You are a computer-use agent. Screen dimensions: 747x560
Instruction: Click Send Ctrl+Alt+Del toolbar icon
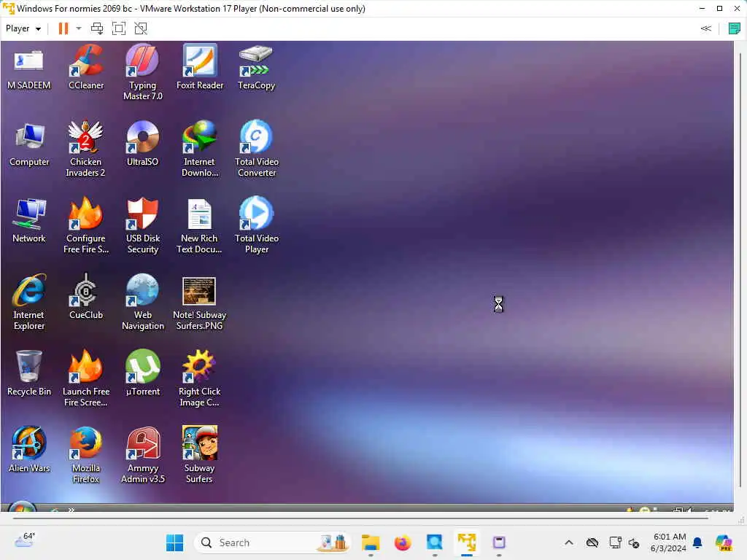pos(97,28)
